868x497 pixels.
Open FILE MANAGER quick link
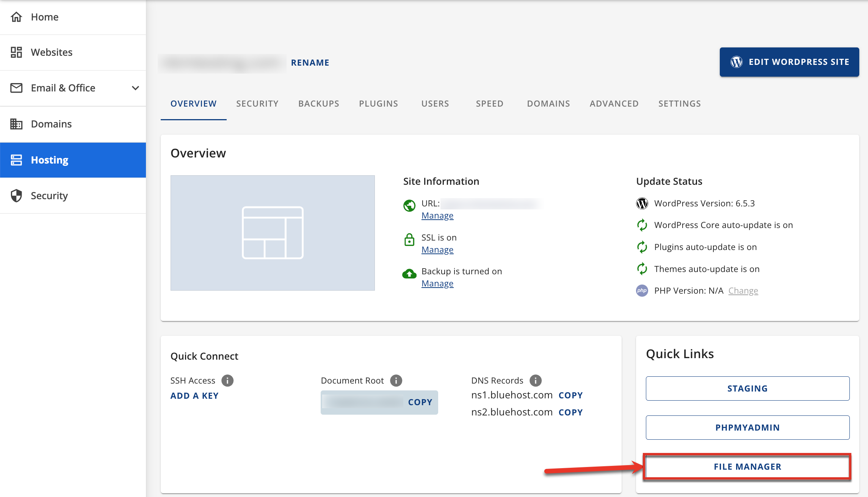[x=747, y=467]
